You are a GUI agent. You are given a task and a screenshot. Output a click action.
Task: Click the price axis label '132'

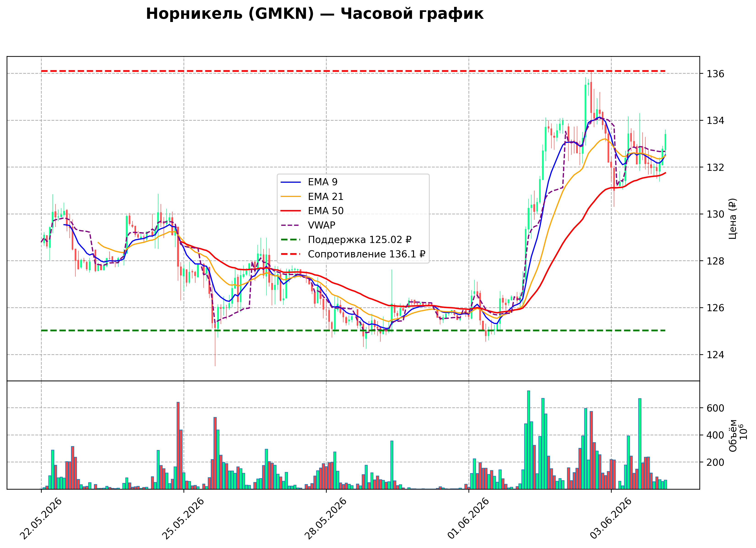716,167
